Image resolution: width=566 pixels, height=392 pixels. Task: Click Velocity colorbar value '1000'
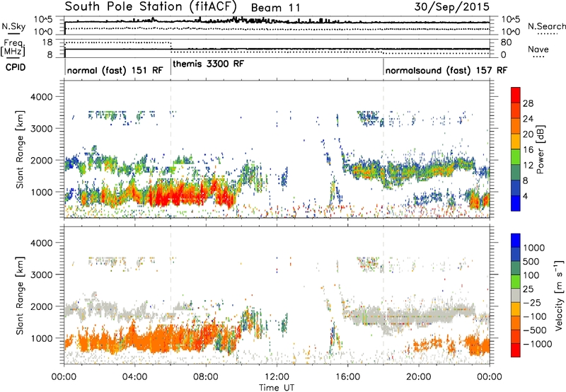point(534,248)
